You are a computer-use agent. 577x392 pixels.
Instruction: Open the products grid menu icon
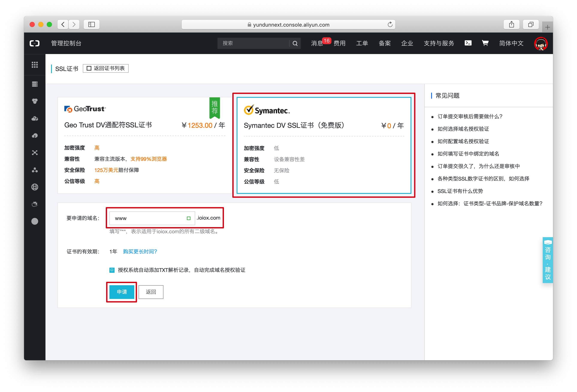35,65
